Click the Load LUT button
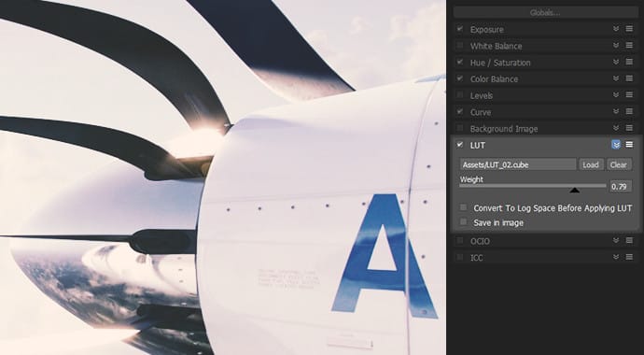The width and height of the screenshot is (644, 355). point(591,164)
